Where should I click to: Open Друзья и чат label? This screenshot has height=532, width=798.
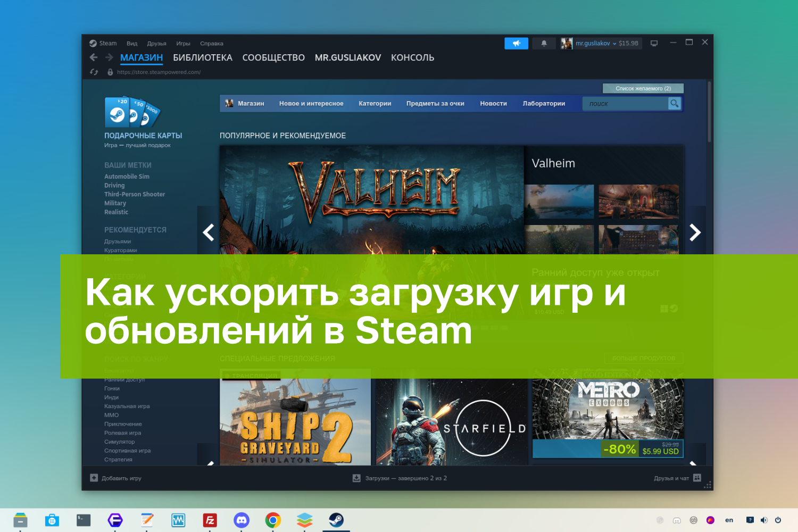click(671, 478)
